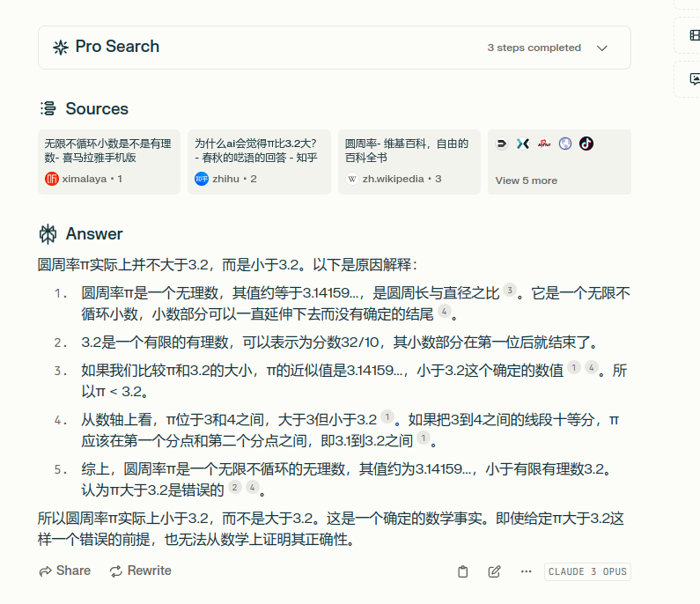Click the Sources list icon
Viewport: 700px width, 604px height.
pyautogui.click(x=48, y=108)
